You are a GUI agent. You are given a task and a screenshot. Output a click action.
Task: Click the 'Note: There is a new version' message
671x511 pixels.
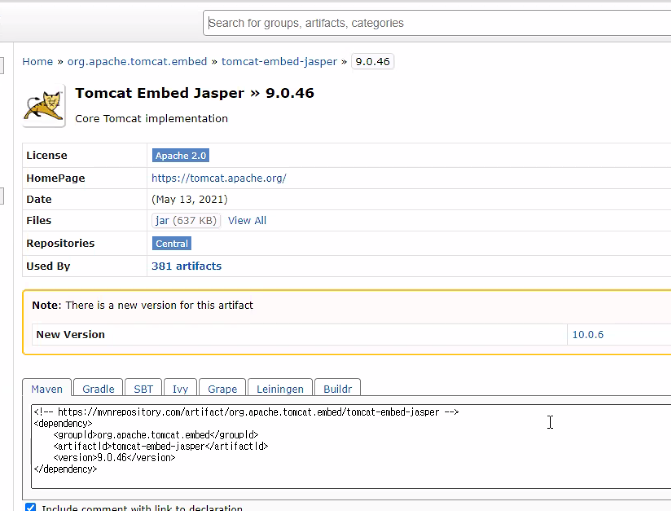(x=143, y=305)
